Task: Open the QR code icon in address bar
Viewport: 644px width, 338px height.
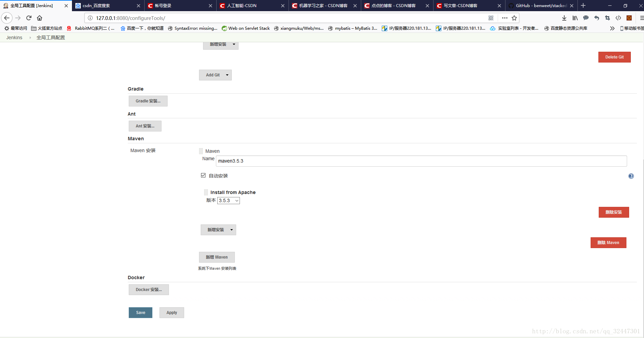Action: point(491,18)
